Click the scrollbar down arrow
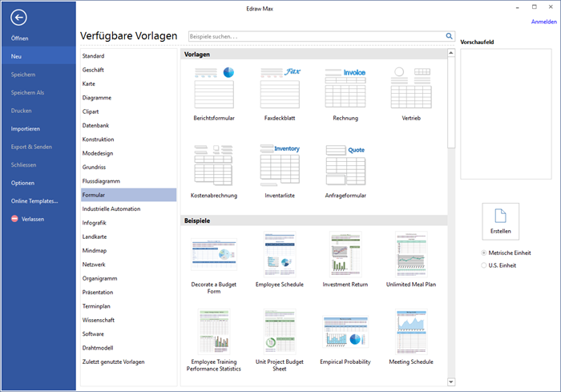 451,382
